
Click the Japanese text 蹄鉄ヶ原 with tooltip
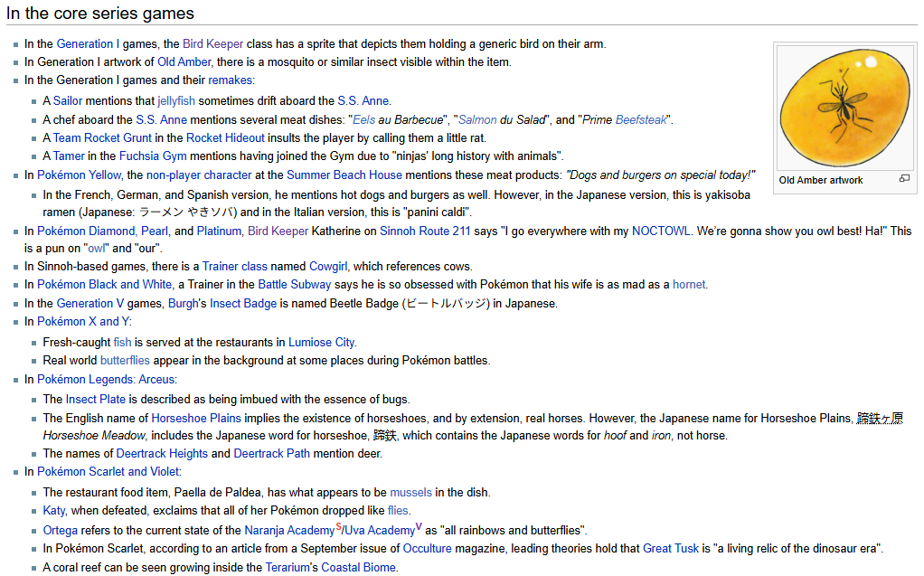(880, 419)
